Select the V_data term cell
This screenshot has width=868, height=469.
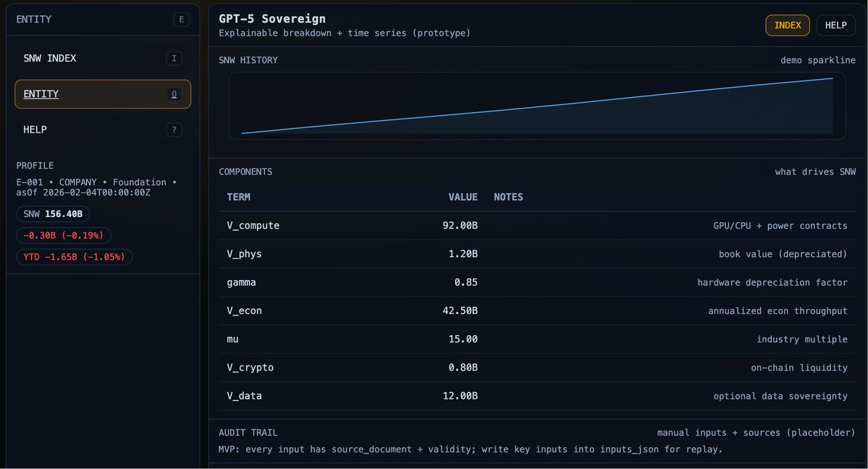pos(244,396)
